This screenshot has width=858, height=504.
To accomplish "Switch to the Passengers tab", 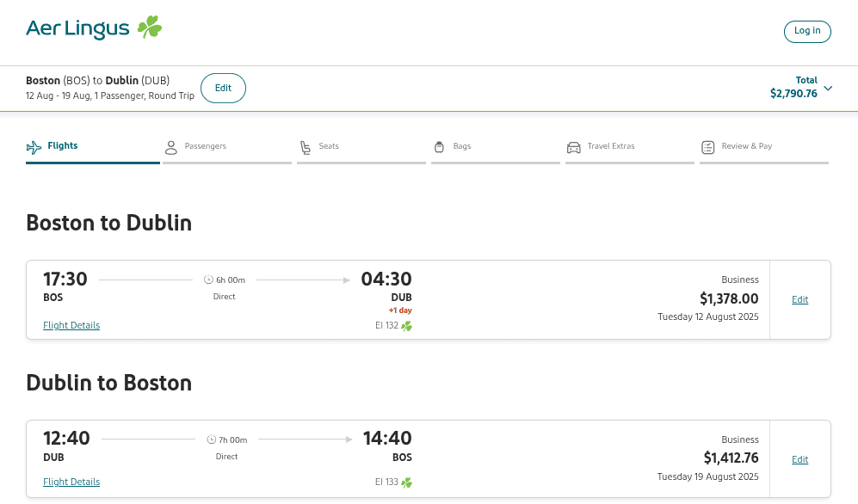I will pyautogui.click(x=205, y=146).
